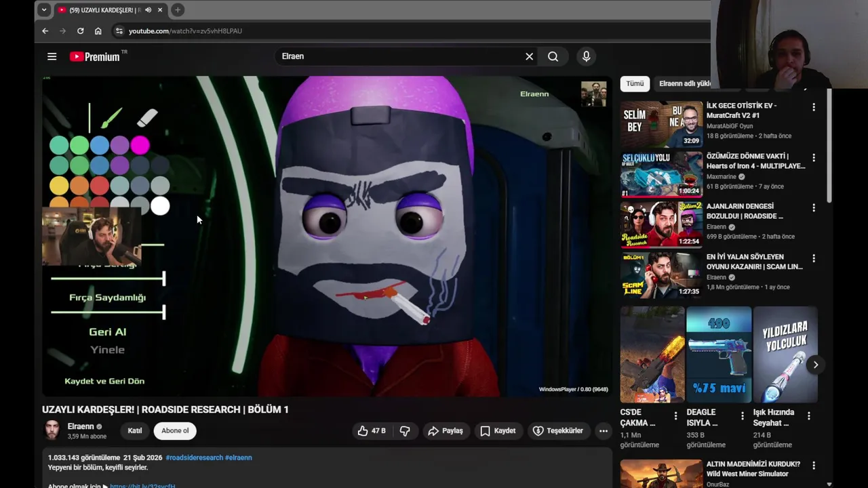Viewport: 868px width, 488px height.
Task: Start voice search with microphone
Action: [586, 56]
